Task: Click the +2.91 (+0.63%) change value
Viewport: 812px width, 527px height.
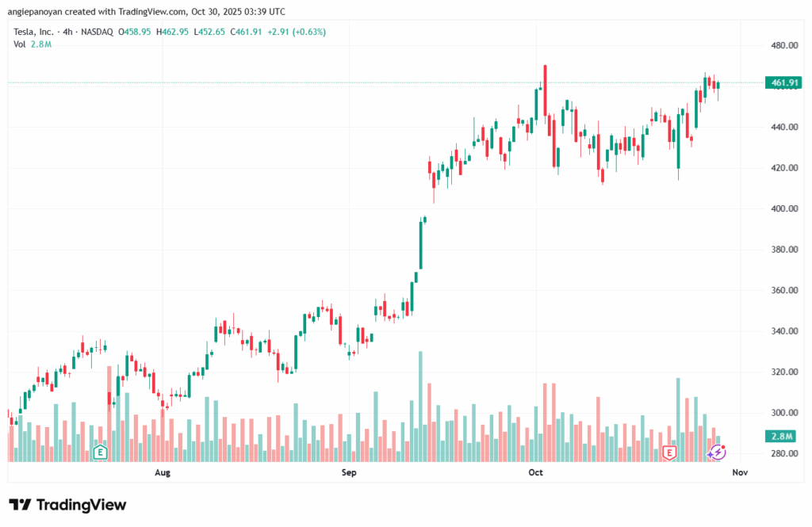Action: point(296,32)
